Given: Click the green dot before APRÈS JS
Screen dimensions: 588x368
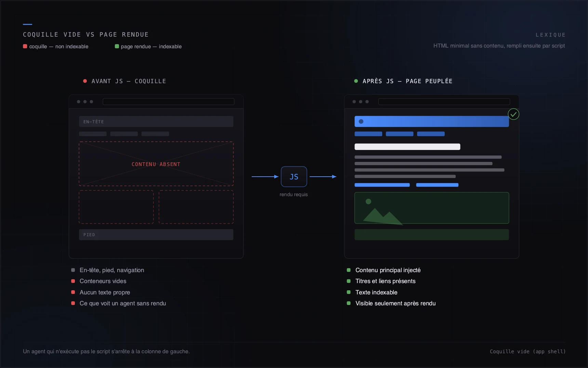Looking at the screenshot, I should point(356,81).
